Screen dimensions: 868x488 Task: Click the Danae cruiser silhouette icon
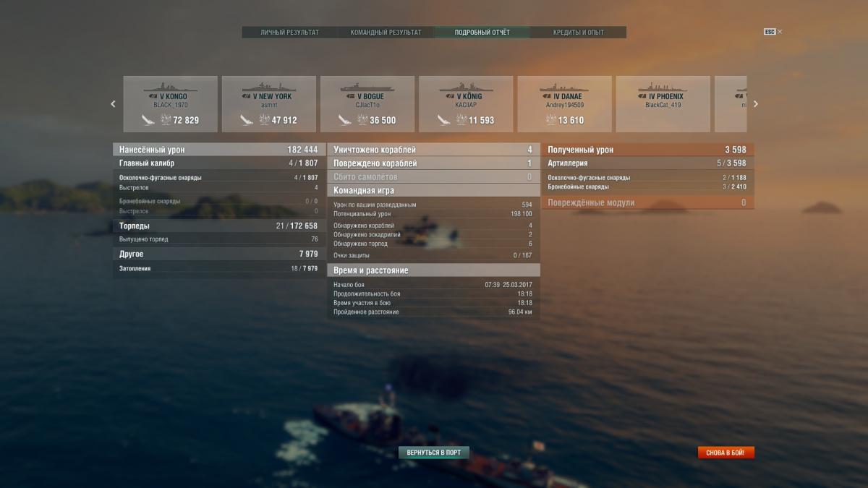click(564, 87)
